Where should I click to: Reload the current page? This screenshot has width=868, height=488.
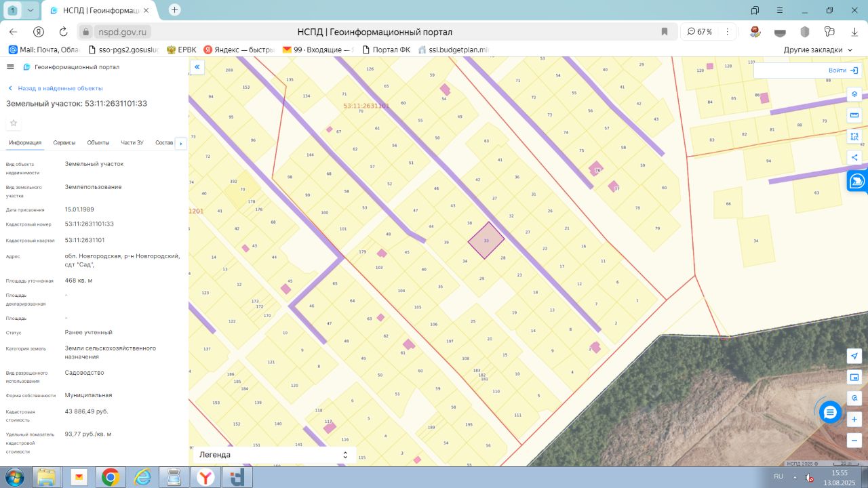(x=64, y=32)
